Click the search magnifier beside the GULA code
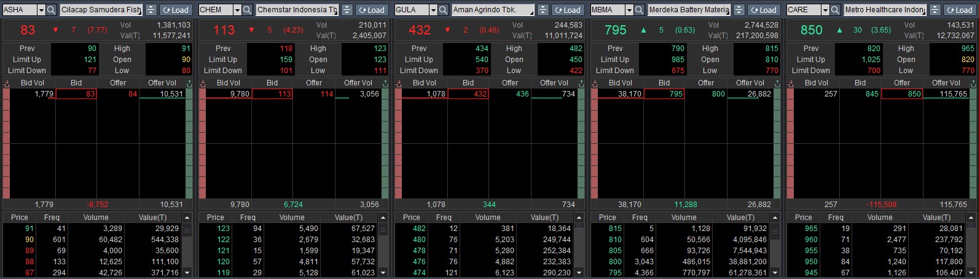This screenshot has height=279, width=980. click(x=443, y=10)
